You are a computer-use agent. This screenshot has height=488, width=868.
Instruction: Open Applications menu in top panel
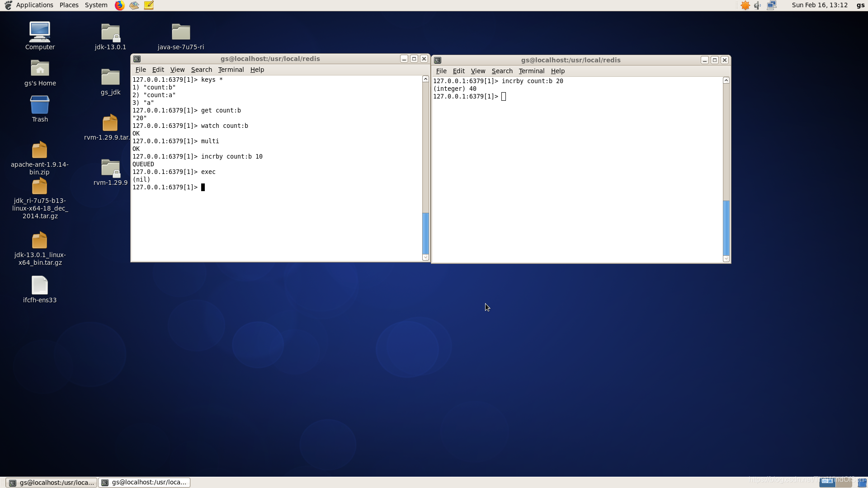(35, 5)
